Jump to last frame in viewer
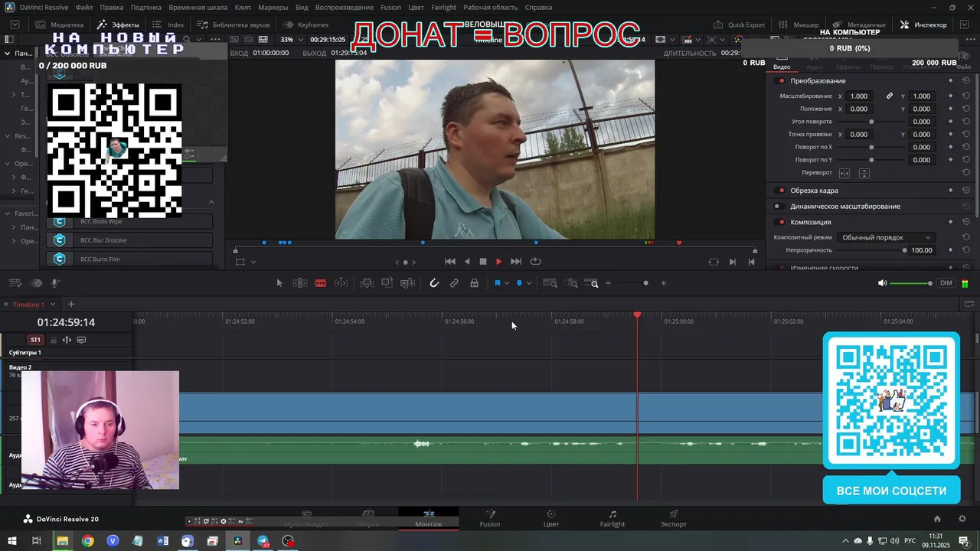Screen dimensions: 980x551 pyautogui.click(x=516, y=262)
